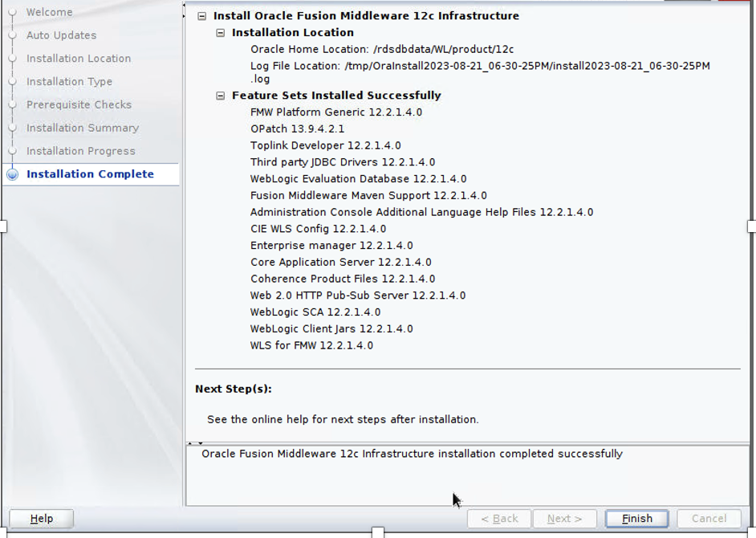The height and width of the screenshot is (538, 756).
Task: Select Fusion Middleware Maven Support row
Action: 368,195
